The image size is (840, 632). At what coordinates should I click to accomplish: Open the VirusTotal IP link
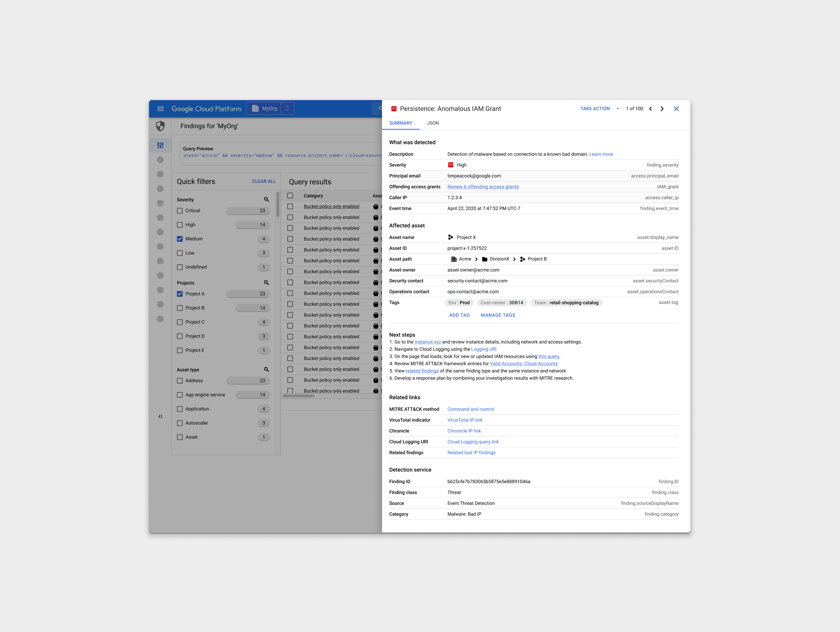pos(465,420)
